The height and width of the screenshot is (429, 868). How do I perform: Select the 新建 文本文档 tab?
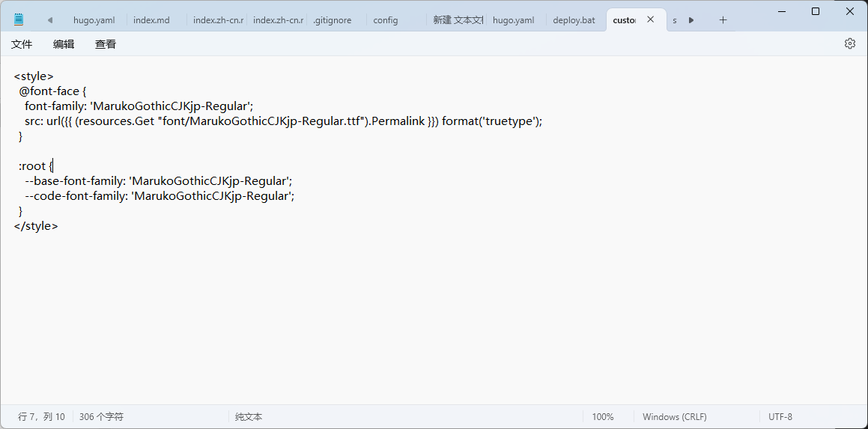click(458, 20)
